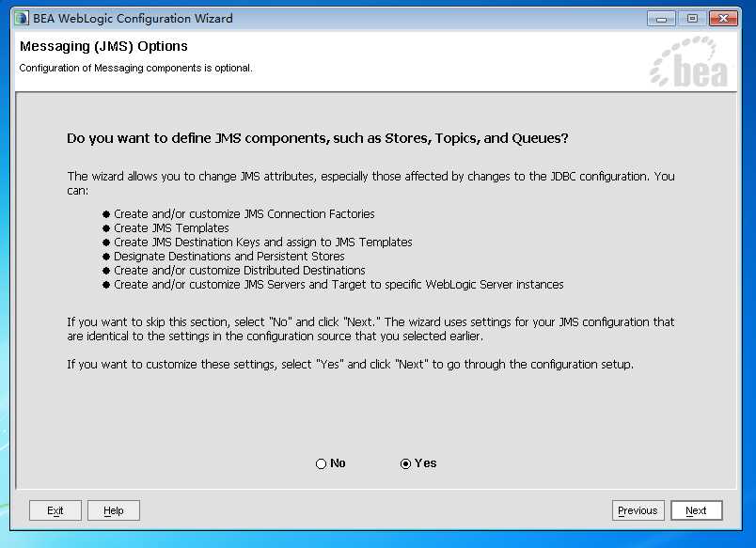The image size is (756, 548).
Task: Click the 'If you want to skip this section' paragraph
Action: (370, 329)
